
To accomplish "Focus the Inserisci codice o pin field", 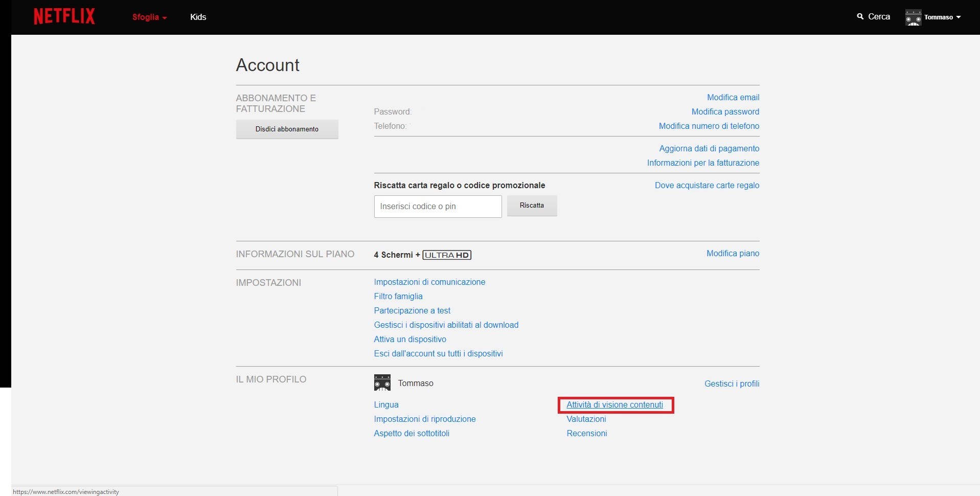I will pos(438,207).
